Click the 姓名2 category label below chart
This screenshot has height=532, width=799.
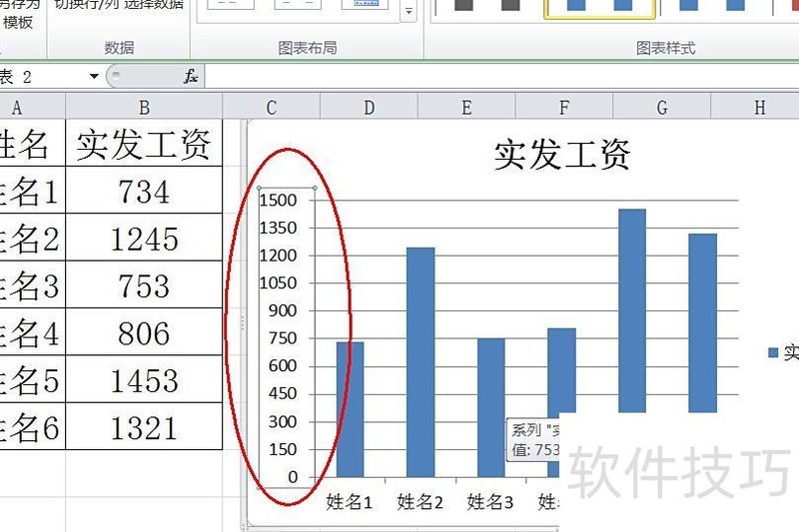click(x=419, y=502)
